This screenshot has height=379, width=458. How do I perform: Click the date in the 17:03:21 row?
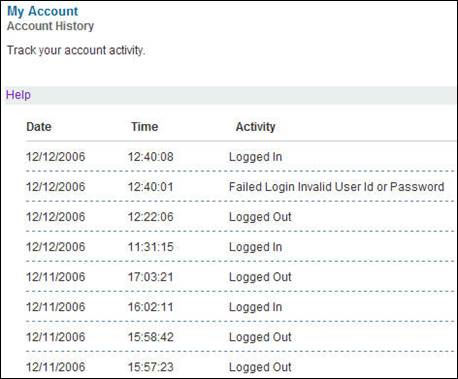56,277
